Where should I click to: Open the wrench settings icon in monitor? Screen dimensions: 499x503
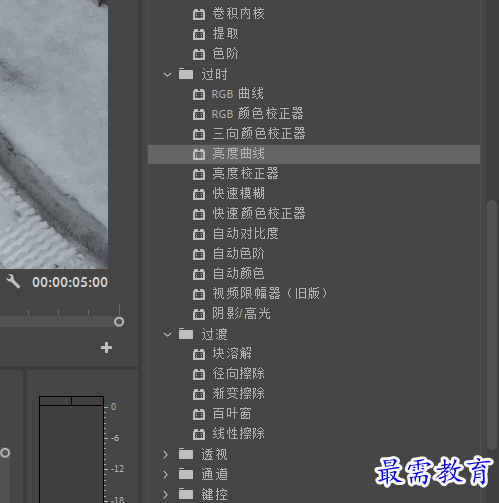pyautogui.click(x=13, y=282)
